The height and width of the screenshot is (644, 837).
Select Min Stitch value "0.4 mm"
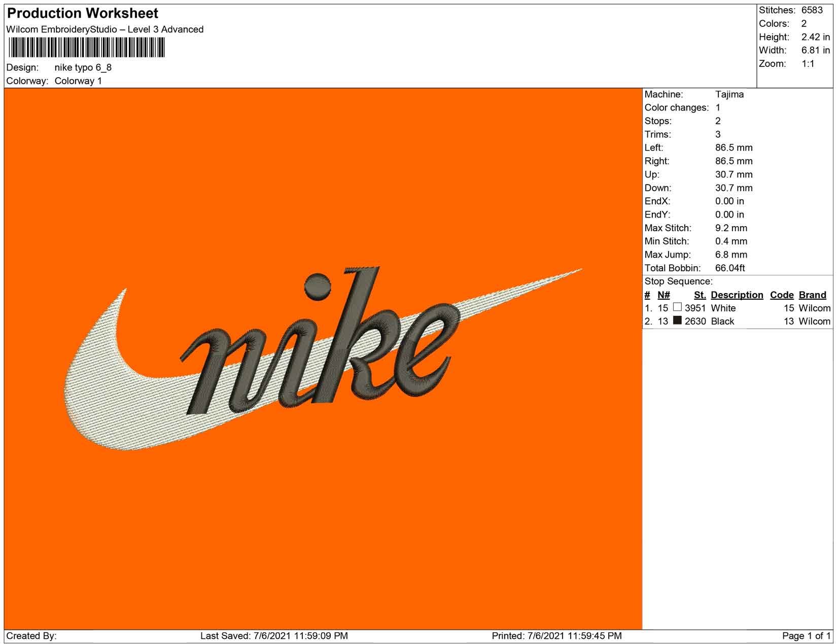(731, 241)
